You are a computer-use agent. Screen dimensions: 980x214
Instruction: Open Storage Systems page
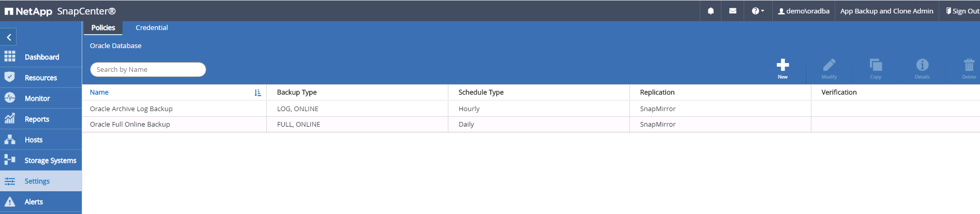pyautogui.click(x=50, y=160)
